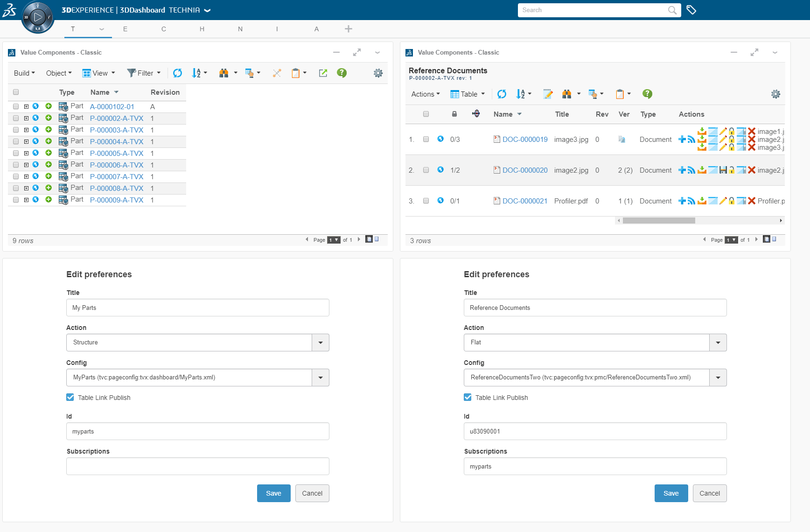Screen dimensions: 810x532
Task: Open the P-000003-A-TVX part link
Action: (x=117, y=130)
